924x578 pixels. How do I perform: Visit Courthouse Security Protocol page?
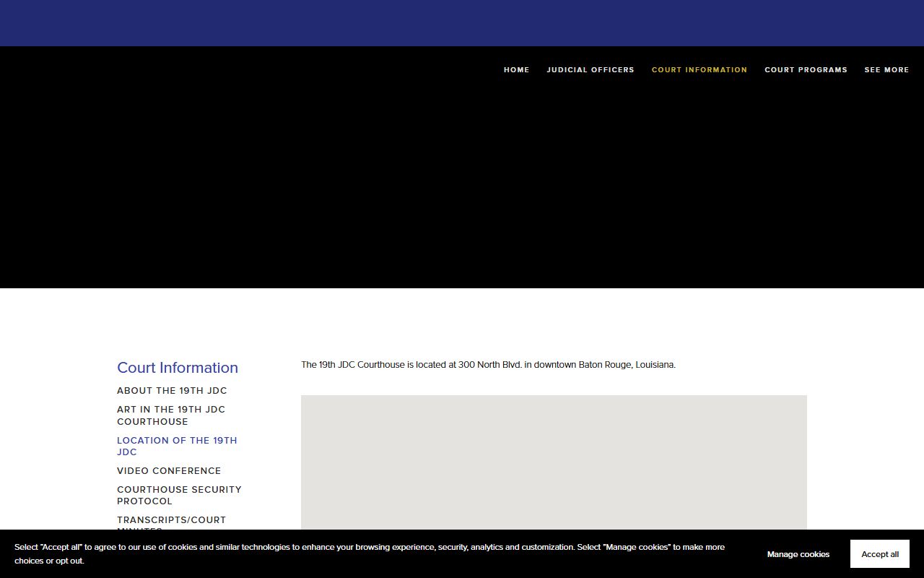(x=179, y=495)
